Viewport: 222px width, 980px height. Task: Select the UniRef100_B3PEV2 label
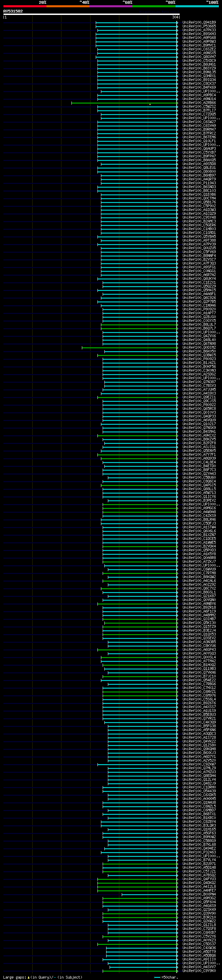199,500
